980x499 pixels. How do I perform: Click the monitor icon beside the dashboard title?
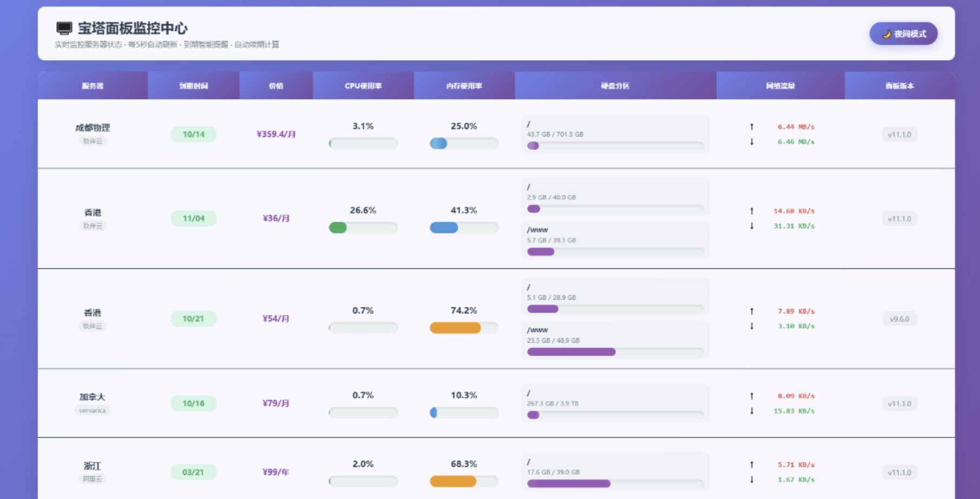point(64,28)
